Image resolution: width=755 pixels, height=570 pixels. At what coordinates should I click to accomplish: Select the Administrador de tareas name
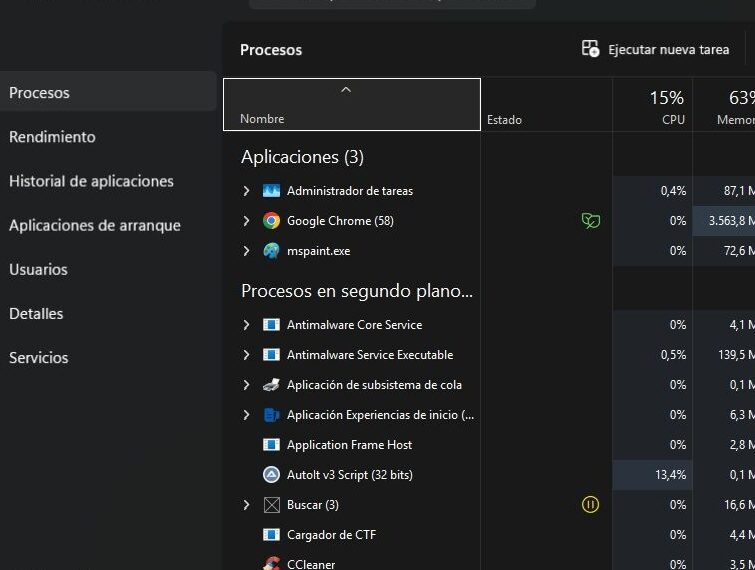pos(350,191)
